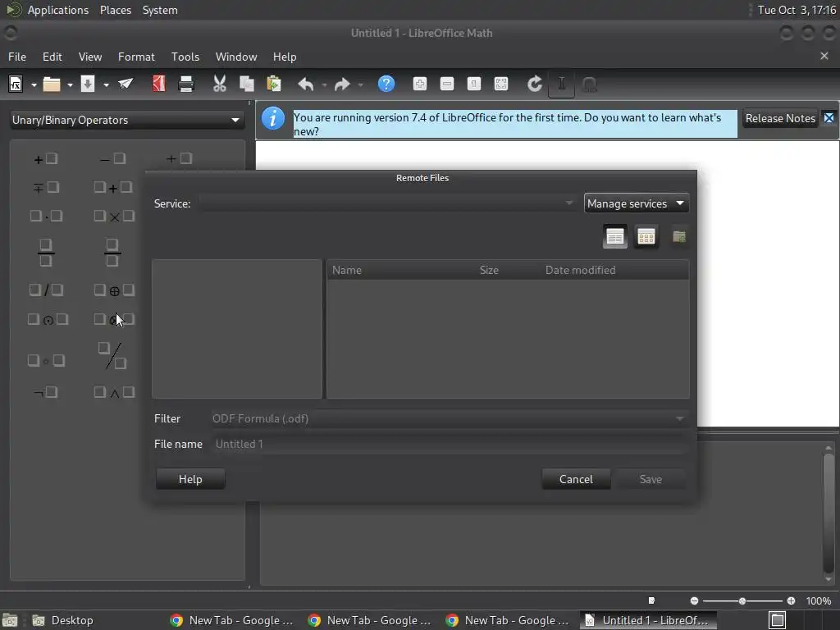Screen dimensions: 840x630
Task: Click the Zoom In toolbar icon
Action: pos(420,84)
